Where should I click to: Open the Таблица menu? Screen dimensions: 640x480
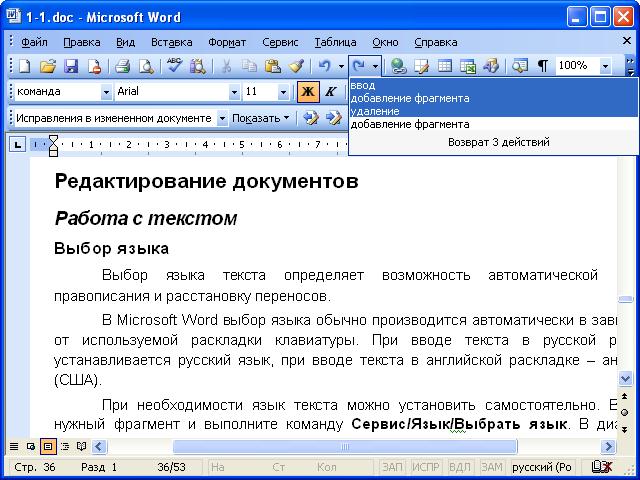pos(335,42)
